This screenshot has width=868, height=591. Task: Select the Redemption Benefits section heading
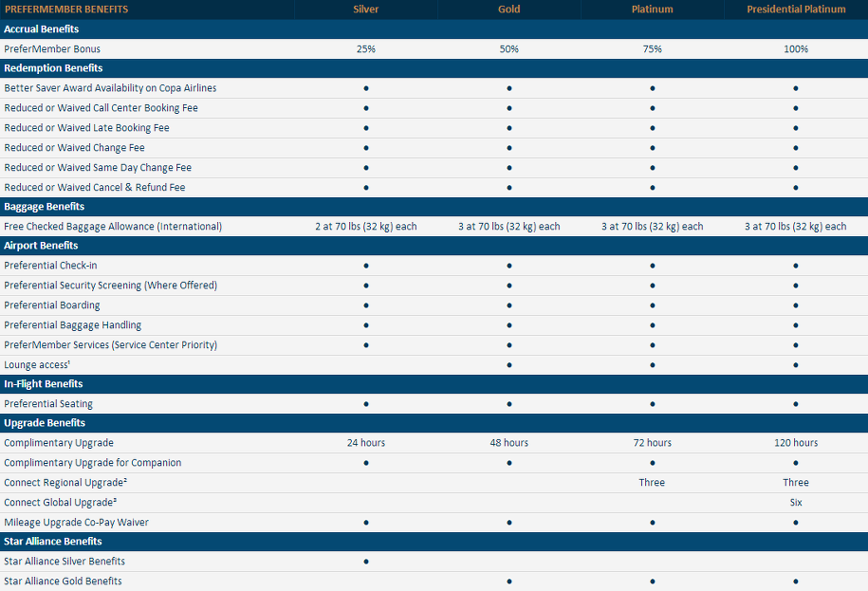(x=53, y=68)
